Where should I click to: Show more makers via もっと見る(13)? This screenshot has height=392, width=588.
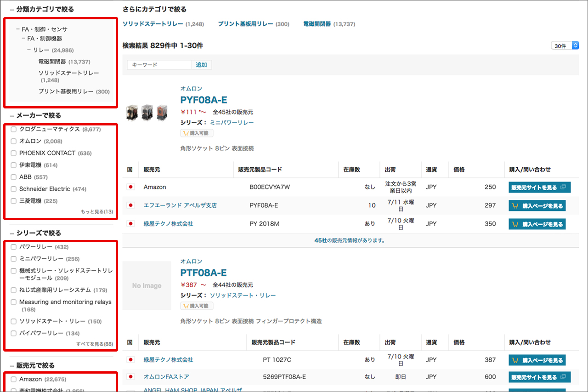97,212
